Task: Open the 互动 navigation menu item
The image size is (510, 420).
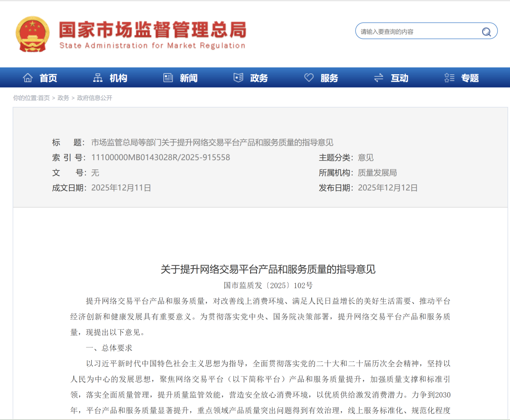Action: (x=399, y=78)
